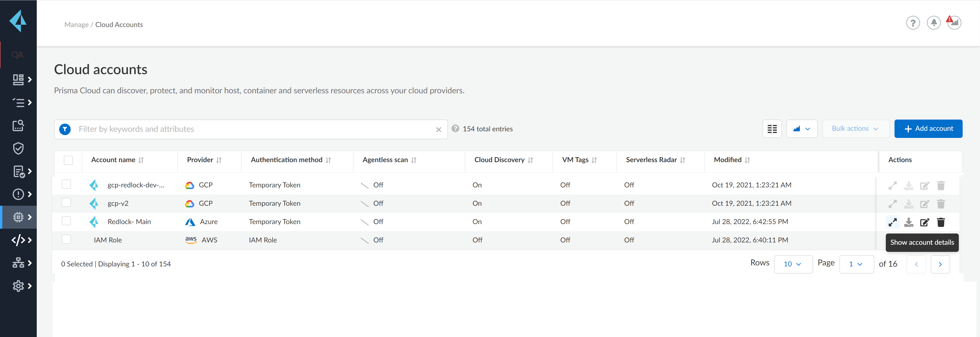Check the Redlock- Main row checkbox

point(66,221)
